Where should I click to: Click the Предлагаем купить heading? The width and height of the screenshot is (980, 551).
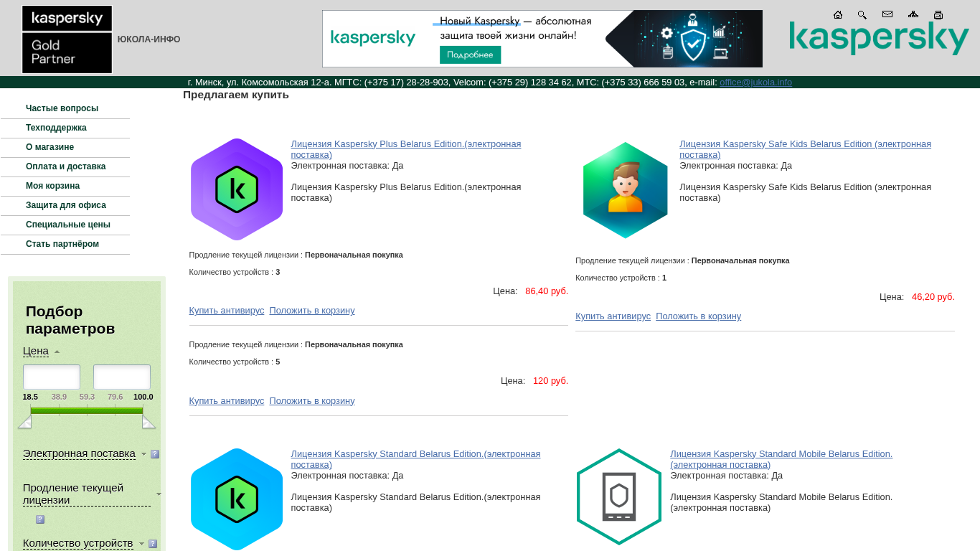236,95
